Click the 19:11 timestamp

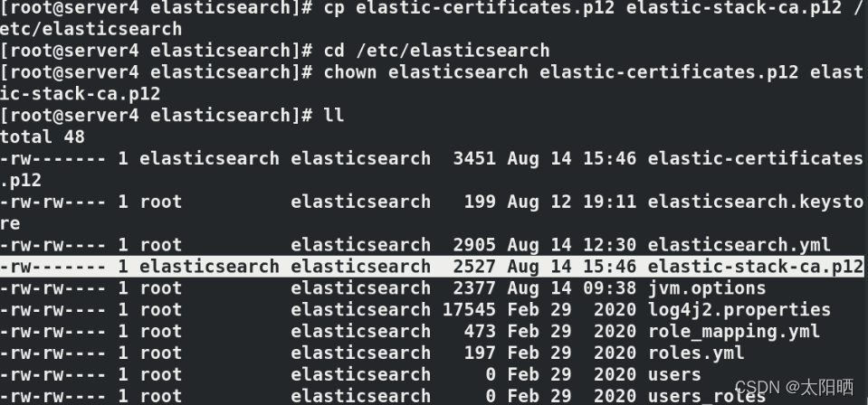[x=609, y=202]
